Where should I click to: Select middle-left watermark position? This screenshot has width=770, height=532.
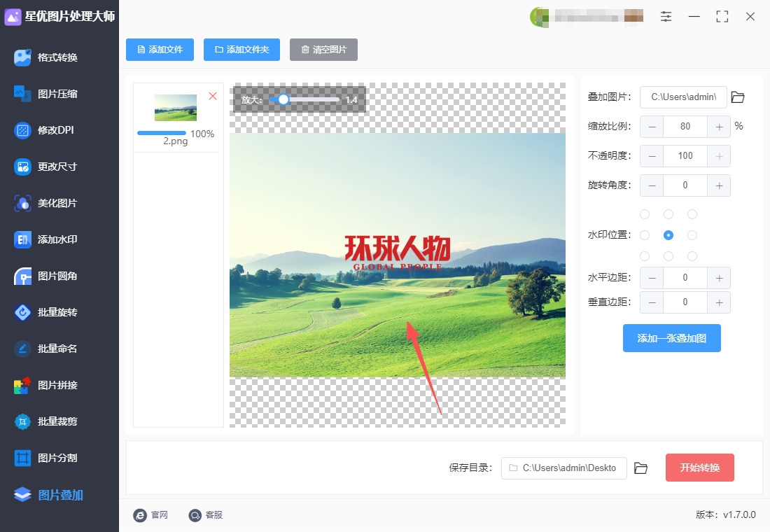645,235
